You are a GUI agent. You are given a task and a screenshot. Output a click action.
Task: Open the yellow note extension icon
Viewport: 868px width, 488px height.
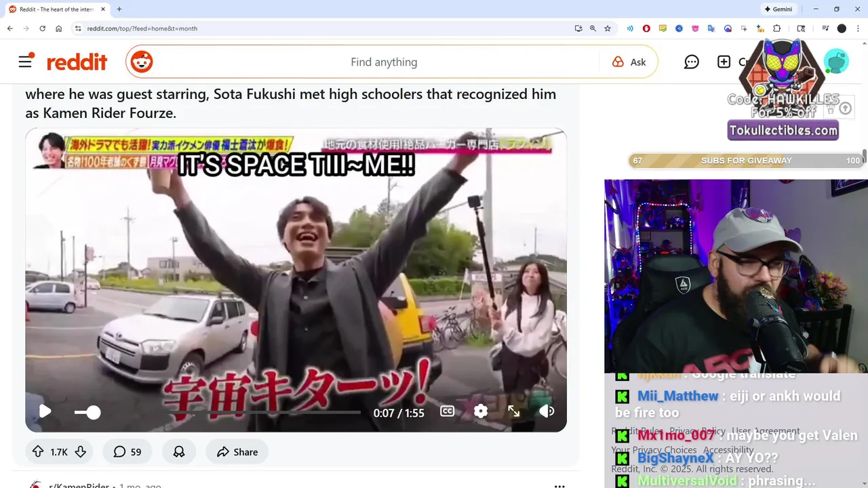pyautogui.click(x=663, y=28)
